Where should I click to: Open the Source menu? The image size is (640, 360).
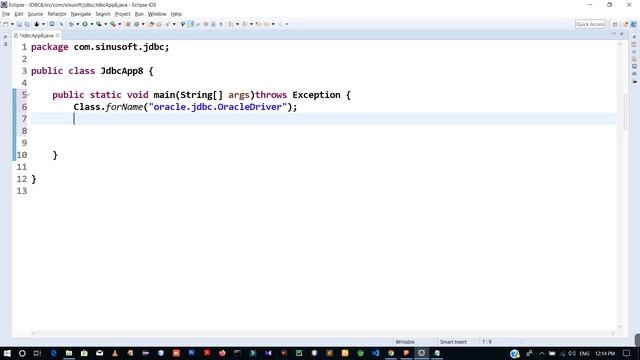click(x=35, y=14)
